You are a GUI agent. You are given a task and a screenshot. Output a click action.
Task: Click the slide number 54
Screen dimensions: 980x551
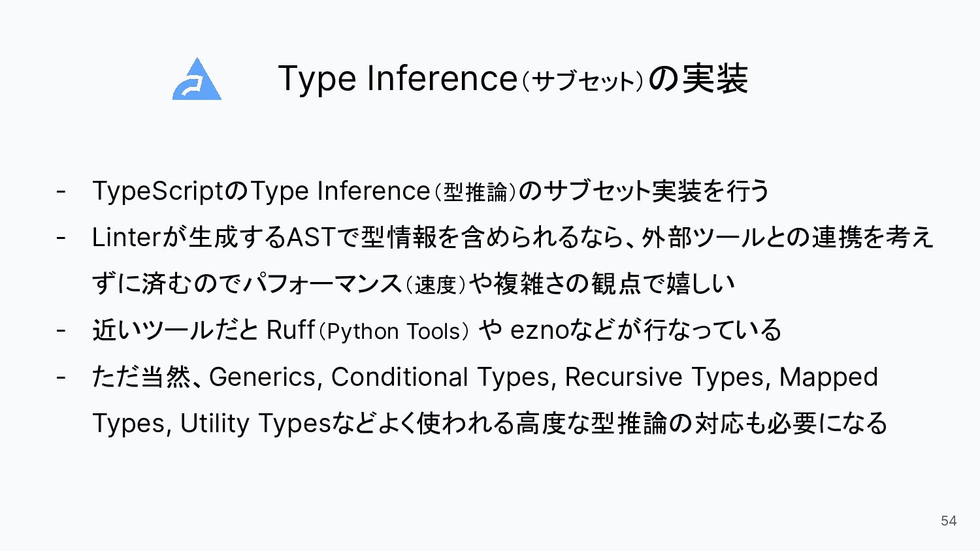click(x=949, y=520)
